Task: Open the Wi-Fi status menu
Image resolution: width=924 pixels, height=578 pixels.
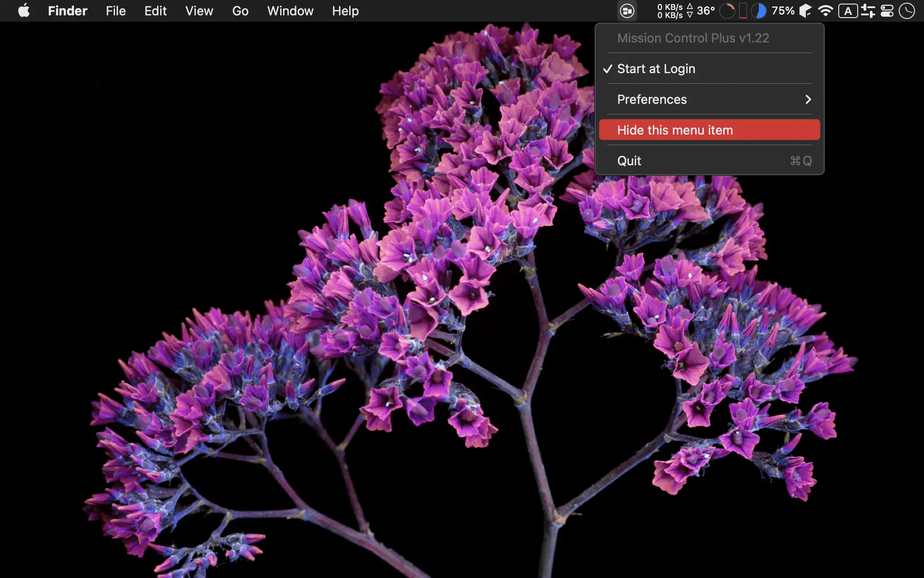Action: (825, 11)
